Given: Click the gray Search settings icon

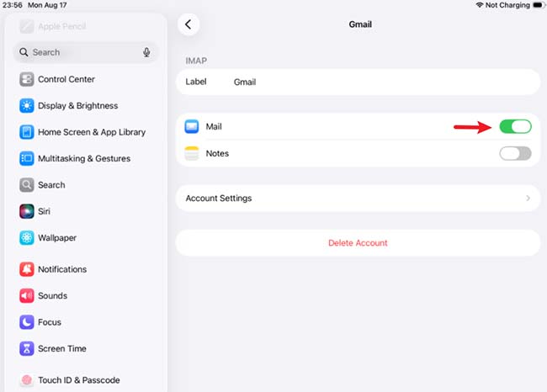Looking at the screenshot, I should [x=27, y=185].
